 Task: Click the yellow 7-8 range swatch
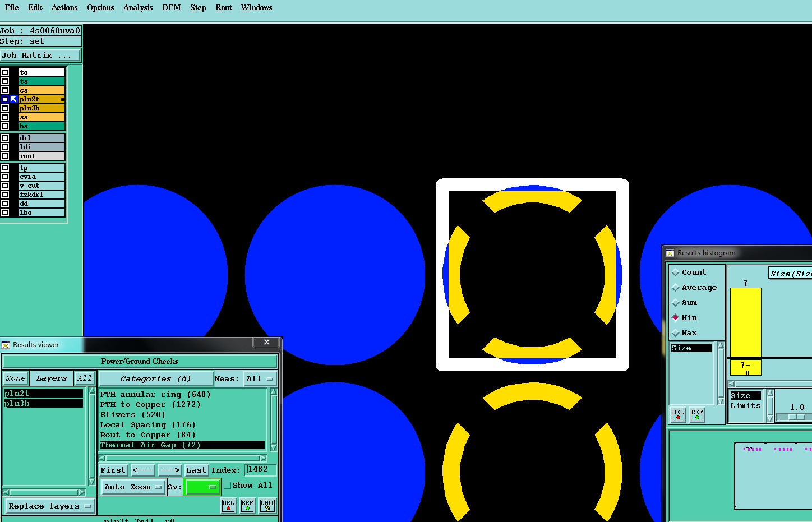(x=745, y=368)
